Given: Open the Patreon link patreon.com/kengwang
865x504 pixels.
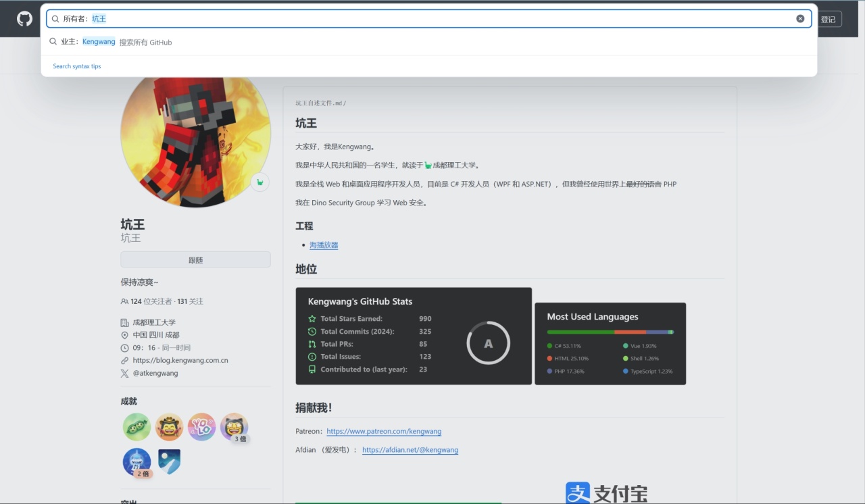Looking at the screenshot, I should click(x=384, y=431).
